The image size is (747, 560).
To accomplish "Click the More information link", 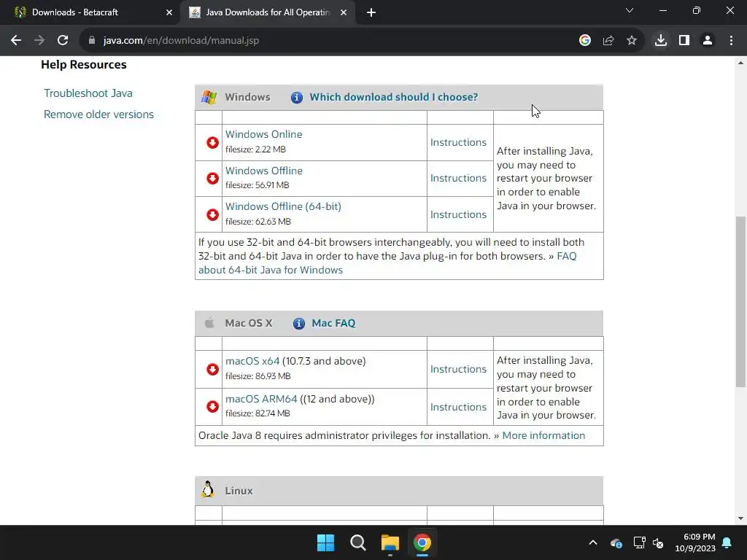I will pos(543,436).
